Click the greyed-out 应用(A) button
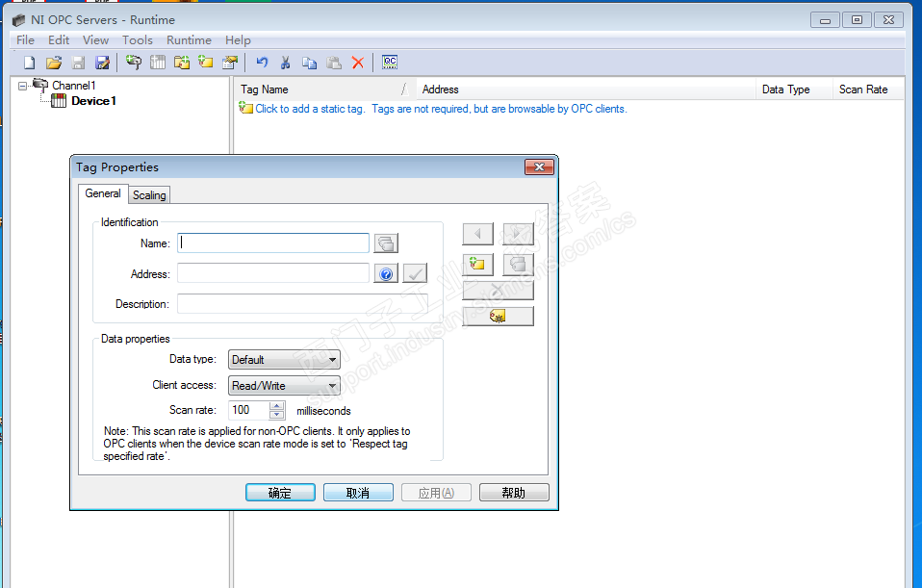 point(436,493)
